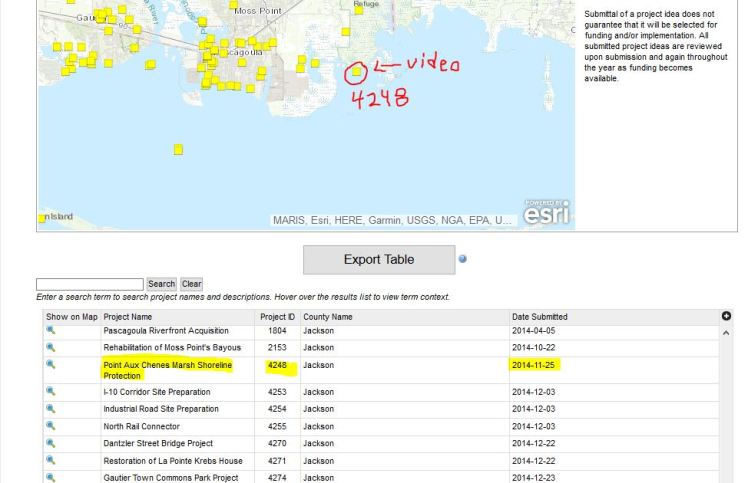Click the Esri logo on the map
Screen dimensions: 748x483
(546, 211)
